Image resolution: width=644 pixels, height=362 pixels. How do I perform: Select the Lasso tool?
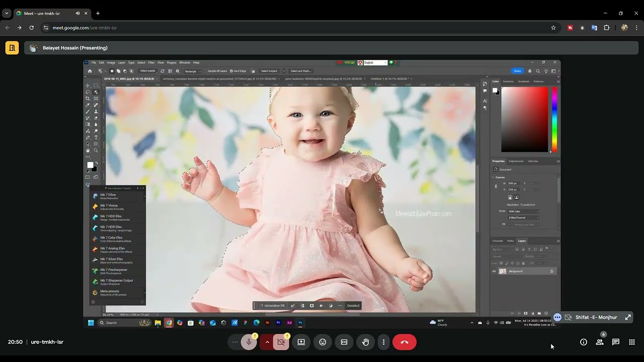pos(88,92)
